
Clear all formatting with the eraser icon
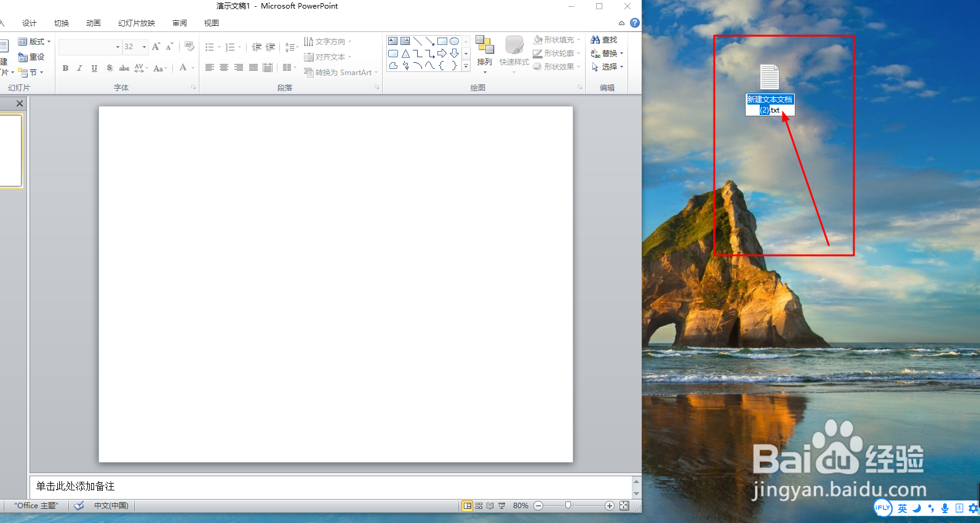click(189, 47)
